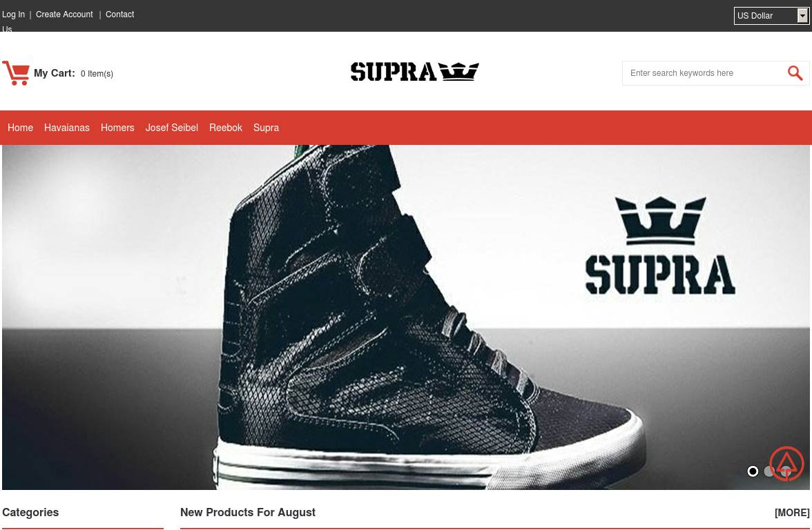This screenshot has width=812, height=530.
Task: Select the second slideshow indicator dot
Action: point(769,471)
